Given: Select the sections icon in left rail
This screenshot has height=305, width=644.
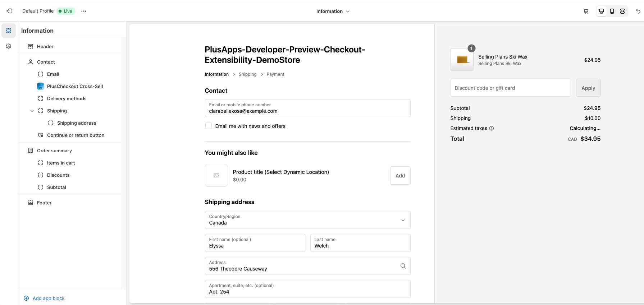Looking at the screenshot, I should click(x=9, y=31).
